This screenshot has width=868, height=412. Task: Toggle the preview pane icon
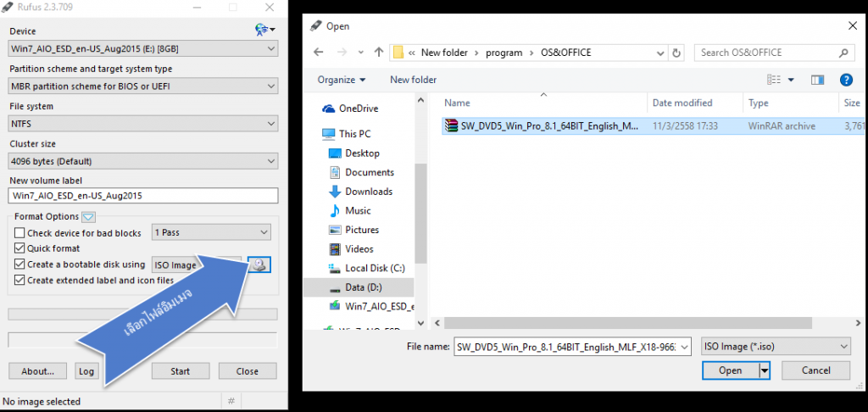tap(817, 80)
